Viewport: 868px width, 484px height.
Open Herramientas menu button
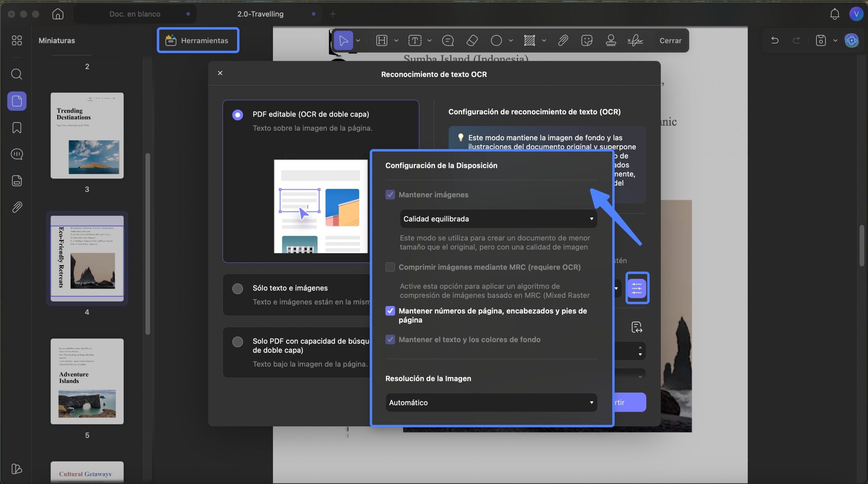198,40
